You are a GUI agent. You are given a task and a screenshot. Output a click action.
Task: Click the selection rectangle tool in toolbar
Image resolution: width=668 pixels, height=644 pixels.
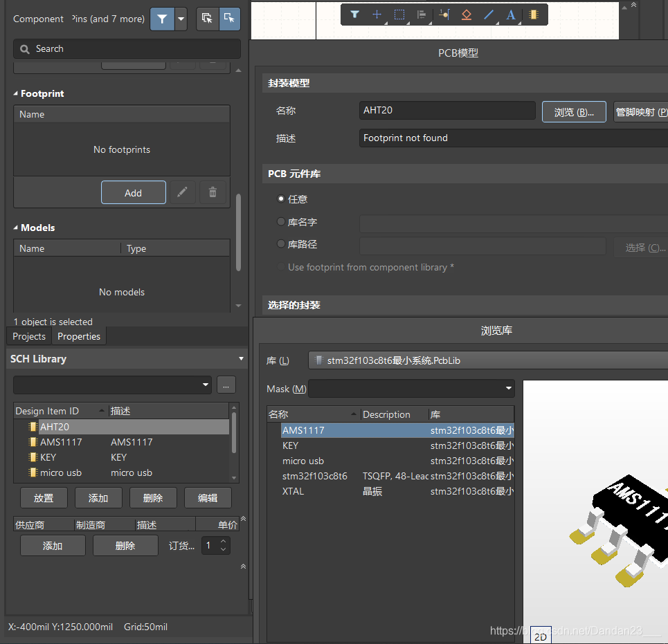pyautogui.click(x=399, y=15)
